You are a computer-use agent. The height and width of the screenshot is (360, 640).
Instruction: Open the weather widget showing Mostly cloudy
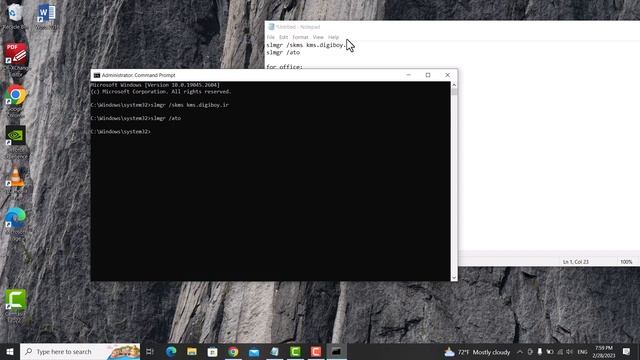click(x=478, y=352)
